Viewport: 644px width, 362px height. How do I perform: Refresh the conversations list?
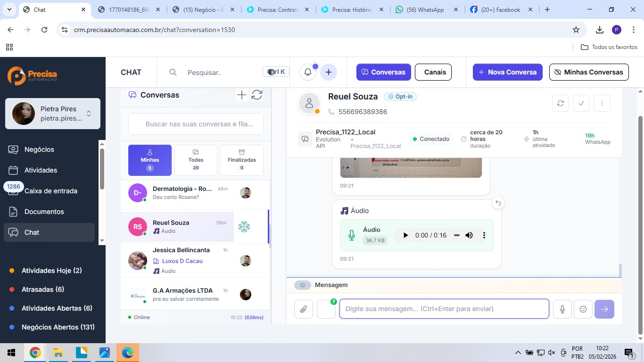click(257, 95)
